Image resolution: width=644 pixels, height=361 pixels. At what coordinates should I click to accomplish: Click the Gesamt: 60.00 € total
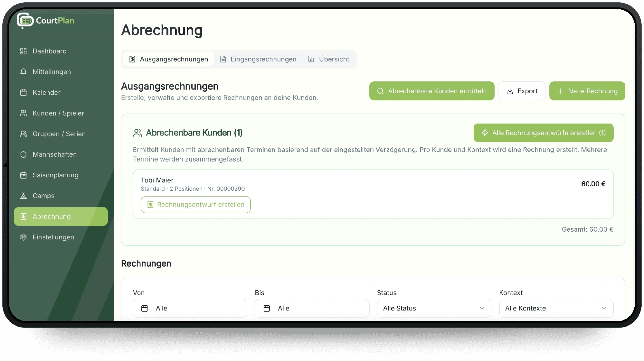588,229
